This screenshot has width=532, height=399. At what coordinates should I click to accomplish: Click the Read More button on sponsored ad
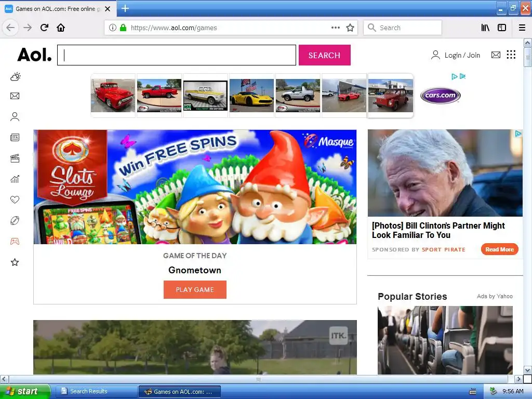499,249
